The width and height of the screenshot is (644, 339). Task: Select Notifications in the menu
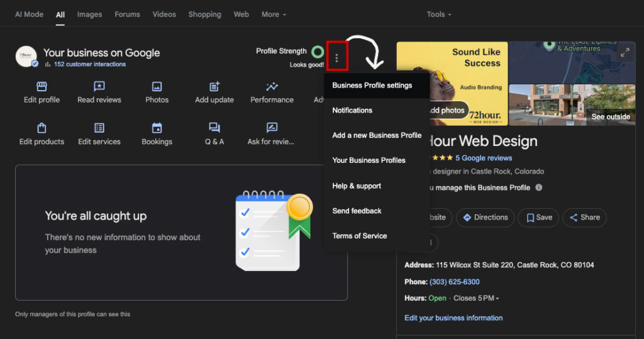(x=377, y=110)
